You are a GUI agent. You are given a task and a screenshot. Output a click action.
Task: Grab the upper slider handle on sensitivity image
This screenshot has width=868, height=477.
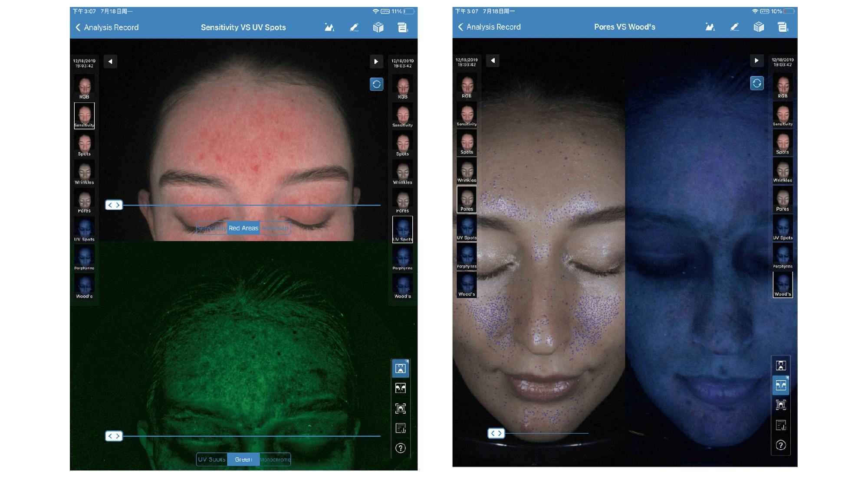coord(114,205)
